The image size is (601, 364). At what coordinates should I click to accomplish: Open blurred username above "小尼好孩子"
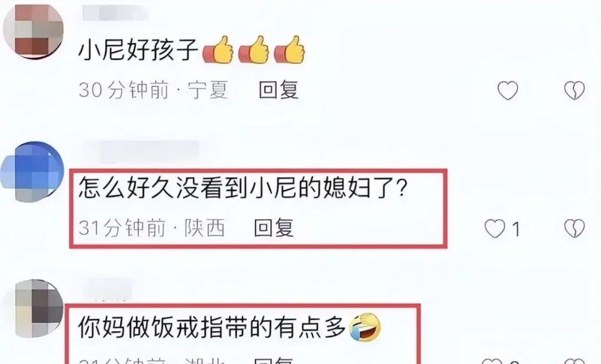tap(115, 13)
